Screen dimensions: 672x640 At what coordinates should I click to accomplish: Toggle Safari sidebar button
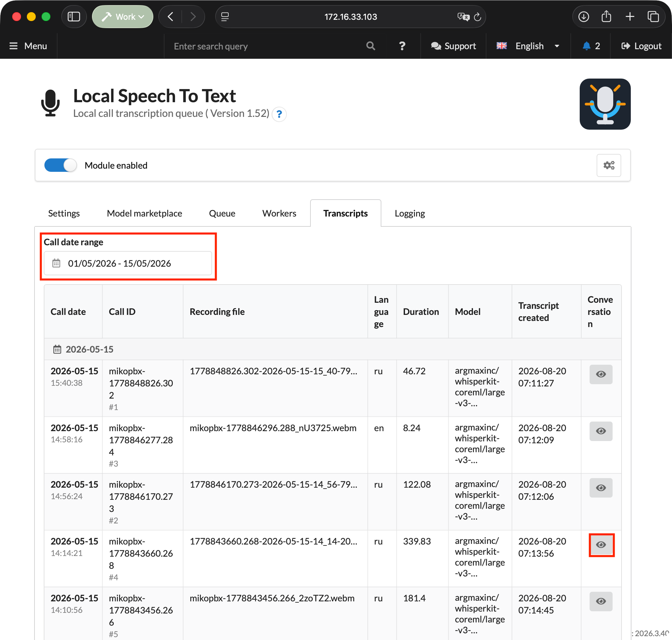click(x=74, y=16)
